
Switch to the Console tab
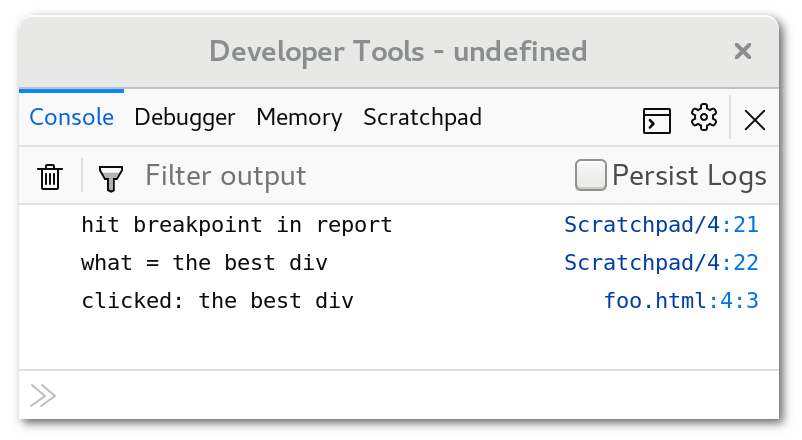click(x=71, y=118)
